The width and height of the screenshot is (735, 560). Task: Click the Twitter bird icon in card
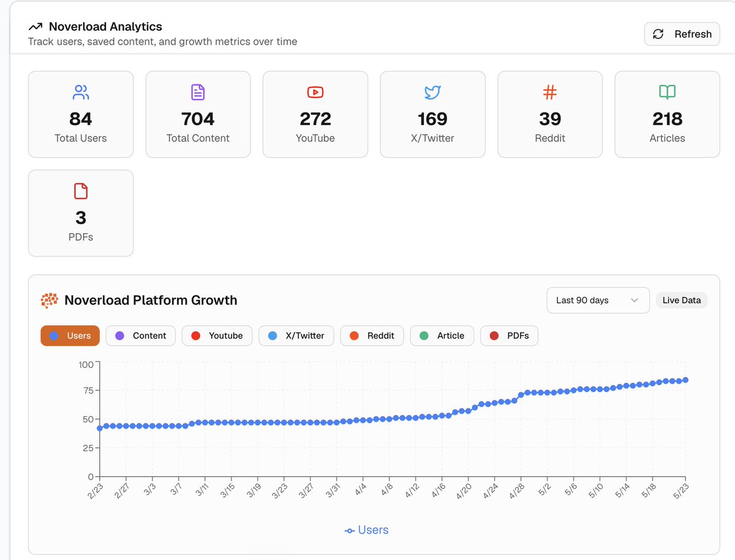(433, 92)
